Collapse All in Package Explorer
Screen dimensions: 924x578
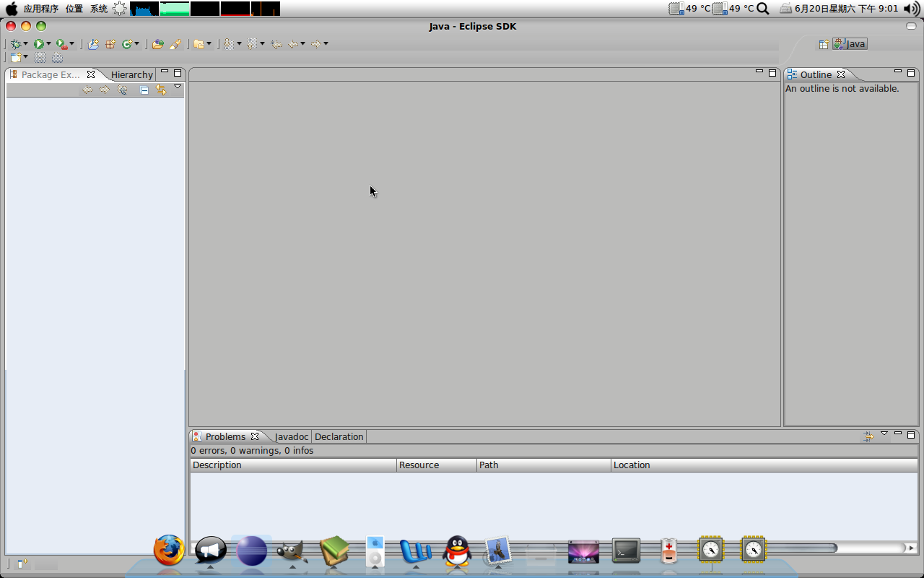click(x=144, y=90)
